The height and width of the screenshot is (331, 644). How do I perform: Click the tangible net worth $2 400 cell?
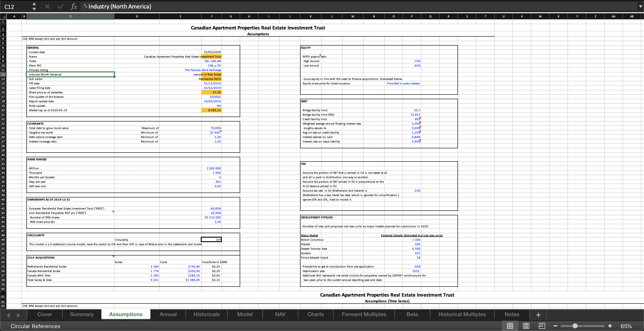(x=212, y=132)
